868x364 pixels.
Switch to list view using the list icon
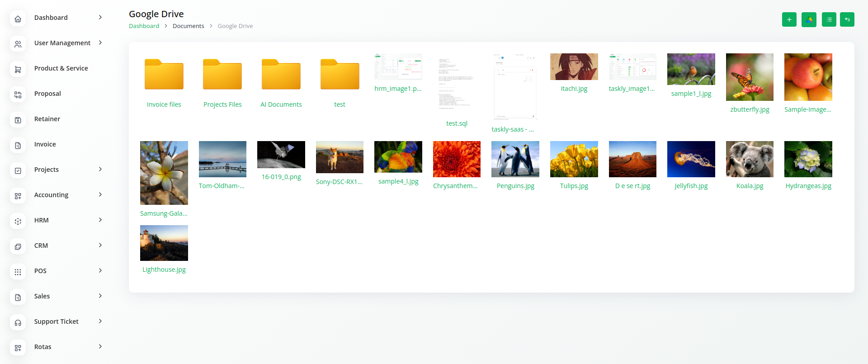[829, 19]
